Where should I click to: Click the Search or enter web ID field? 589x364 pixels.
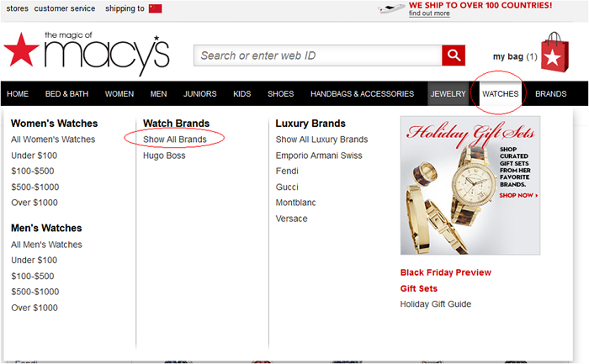click(x=318, y=55)
